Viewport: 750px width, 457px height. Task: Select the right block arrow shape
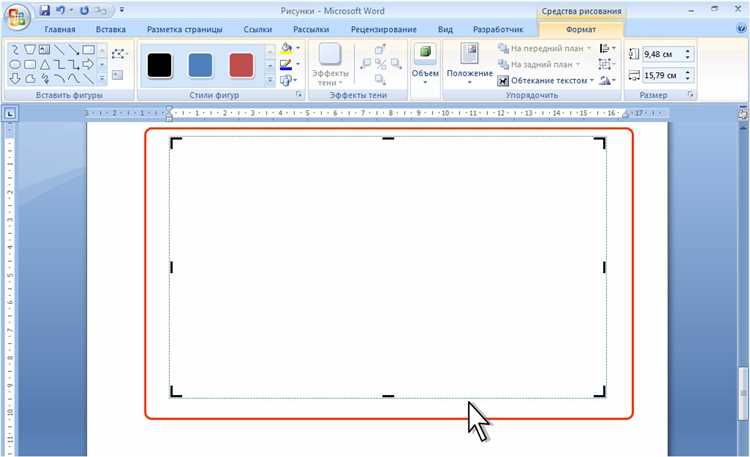pyautogui.click(x=88, y=64)
